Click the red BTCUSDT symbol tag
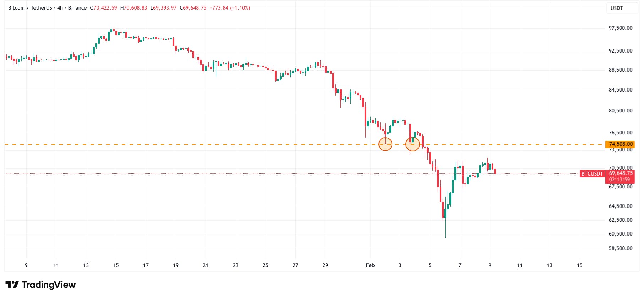Viewport: 644px width, 298px height. click(x=592, y=174)
